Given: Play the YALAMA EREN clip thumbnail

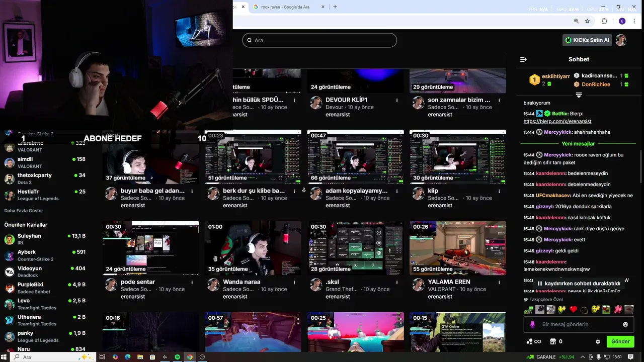Looking at the screenshot, I should pos(458,248).
